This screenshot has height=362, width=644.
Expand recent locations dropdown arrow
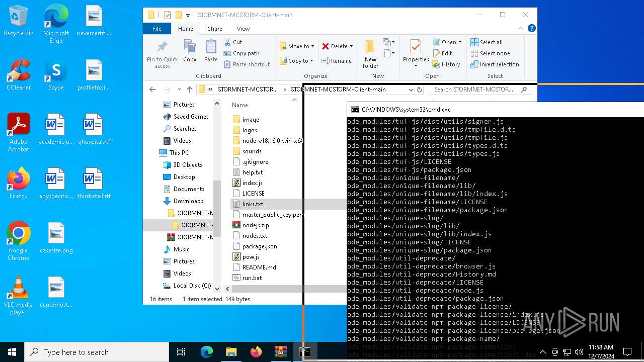pyautogui.click(x=179, y=89)
